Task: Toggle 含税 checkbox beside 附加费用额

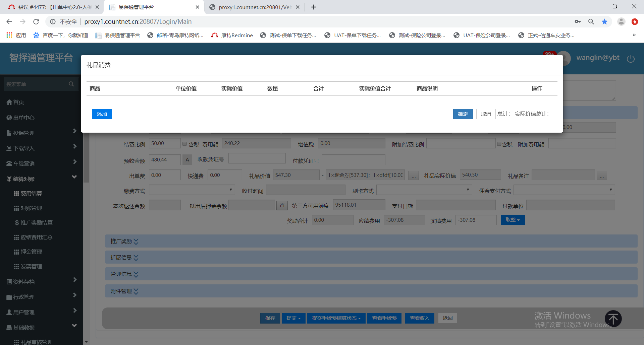Action: click(x=499, y=144)
